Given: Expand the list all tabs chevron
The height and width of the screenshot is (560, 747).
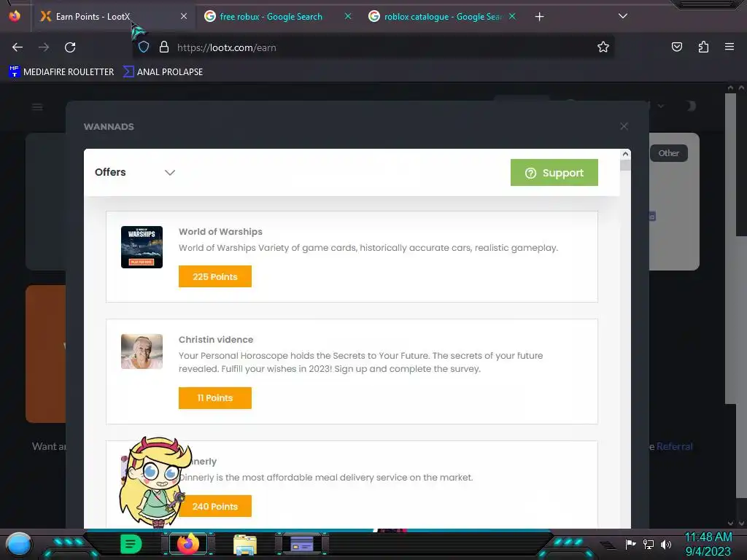Looking at the screenshot, I should (x=623, y=16).
